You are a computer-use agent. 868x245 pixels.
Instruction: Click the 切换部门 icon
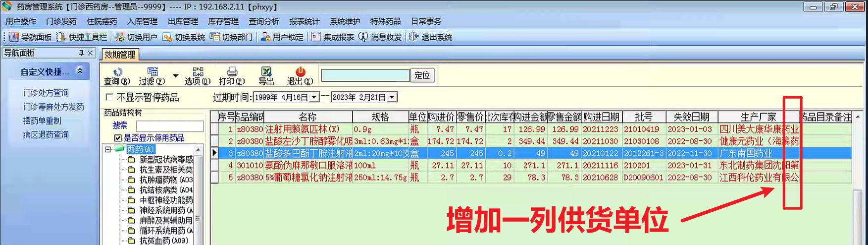pyautogui.click(x=214, y=37)
